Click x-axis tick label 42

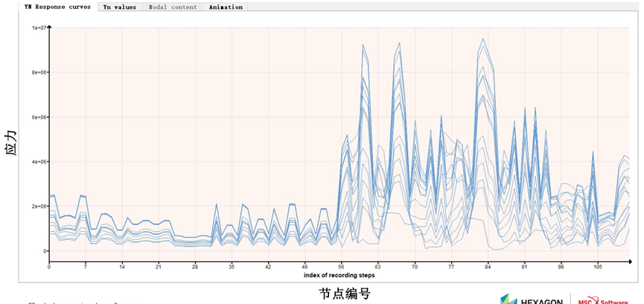coord(268,266)
